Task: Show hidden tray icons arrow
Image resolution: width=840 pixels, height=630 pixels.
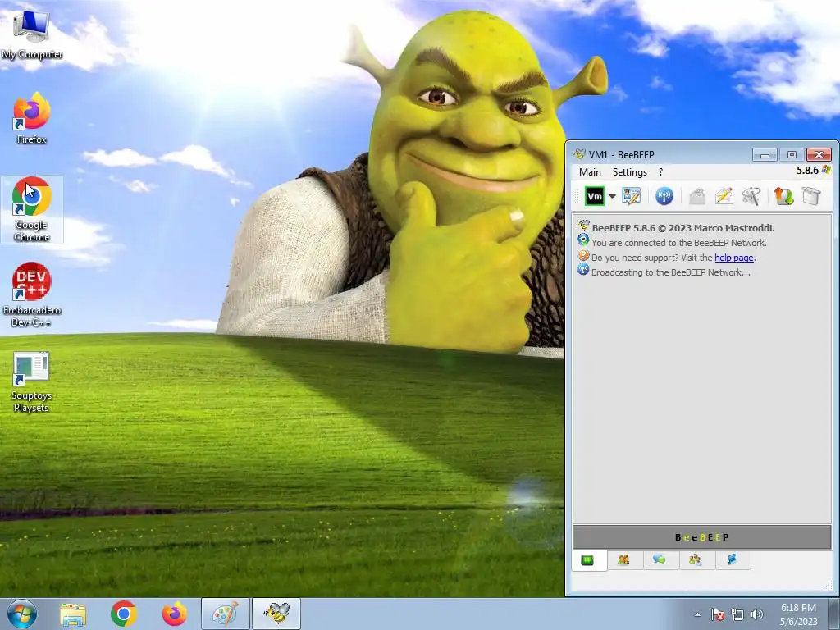Action: (697, 614)
